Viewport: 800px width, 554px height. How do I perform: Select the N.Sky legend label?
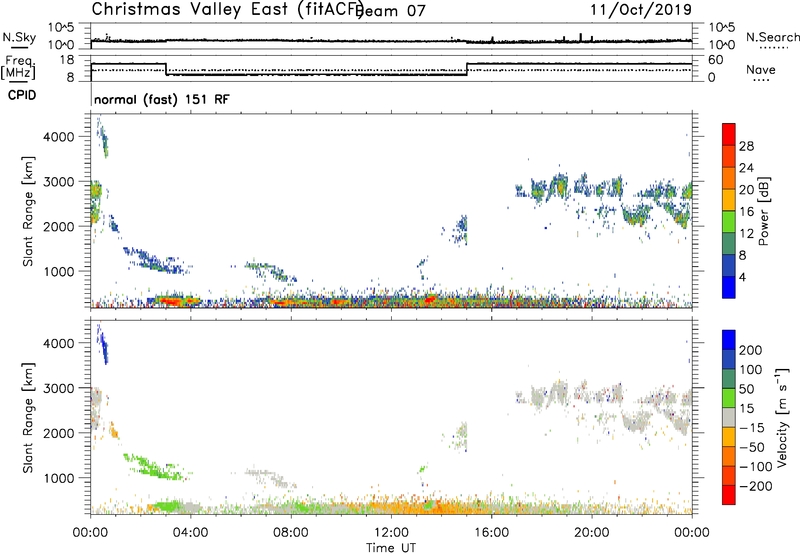pyautogui.click(x=19, y=37)
